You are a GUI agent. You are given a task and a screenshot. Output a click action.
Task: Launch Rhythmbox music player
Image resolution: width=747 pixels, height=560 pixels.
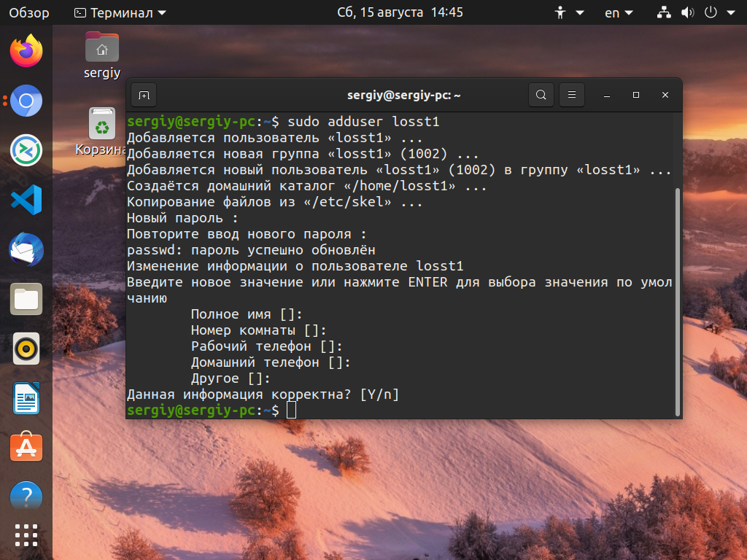click(x=26, y=349)
